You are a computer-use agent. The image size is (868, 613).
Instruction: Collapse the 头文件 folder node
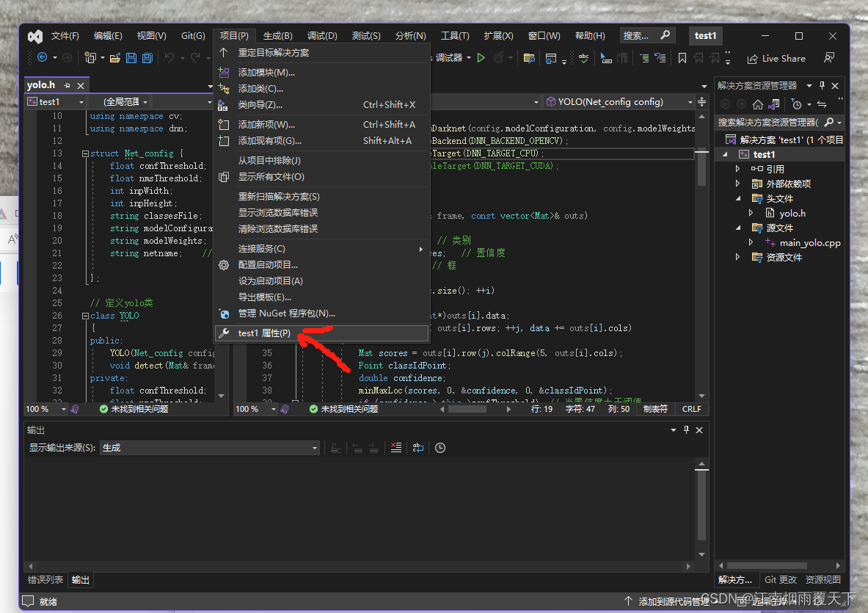pyautogui.click(x=738, y=198)
